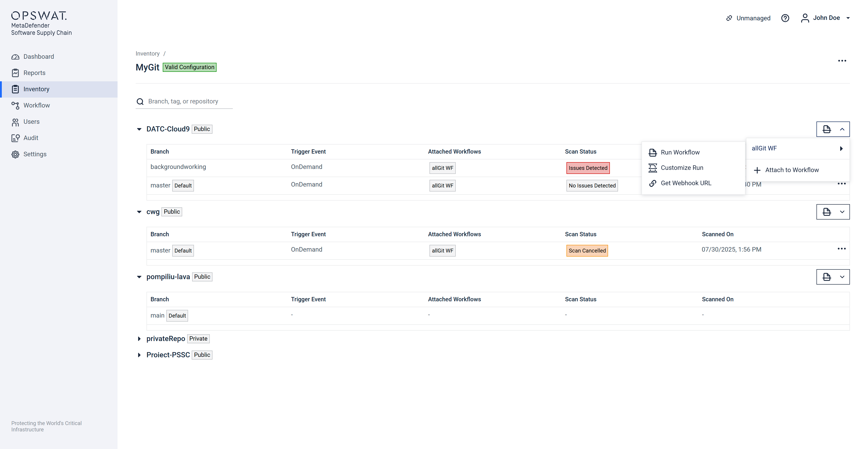Click Issues Detected status badge

[588, 168]
